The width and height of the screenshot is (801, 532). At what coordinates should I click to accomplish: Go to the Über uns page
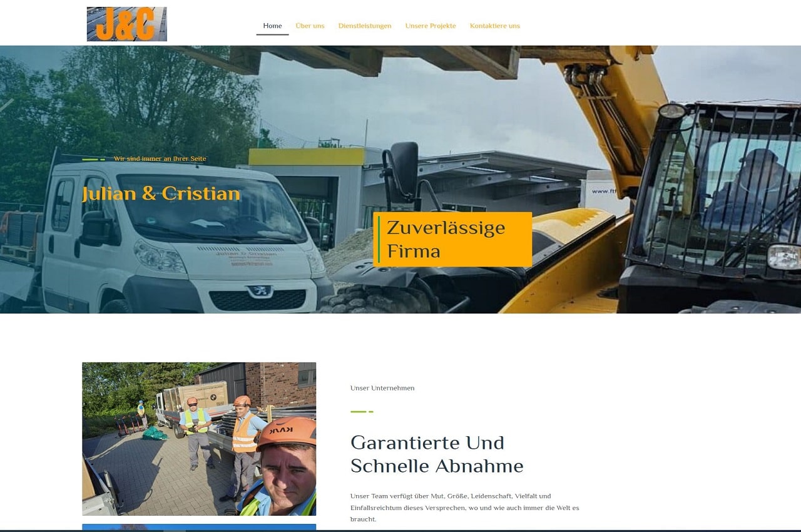pos(310,26)
